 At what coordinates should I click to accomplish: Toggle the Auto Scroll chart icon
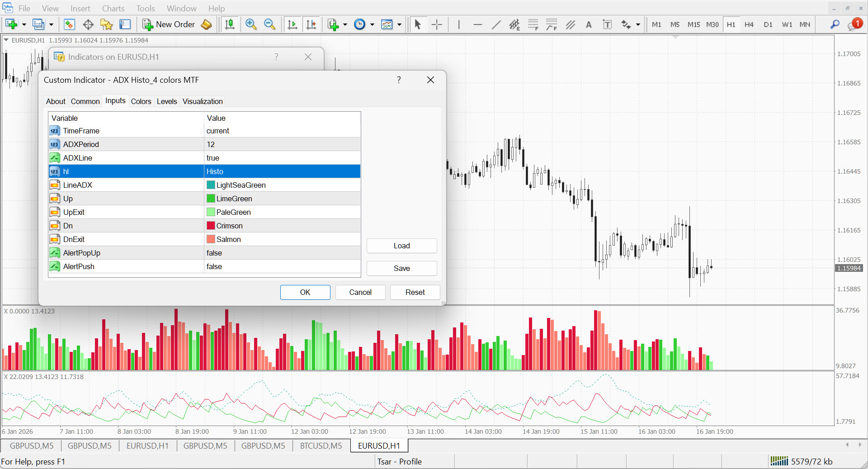coord(292,24)
